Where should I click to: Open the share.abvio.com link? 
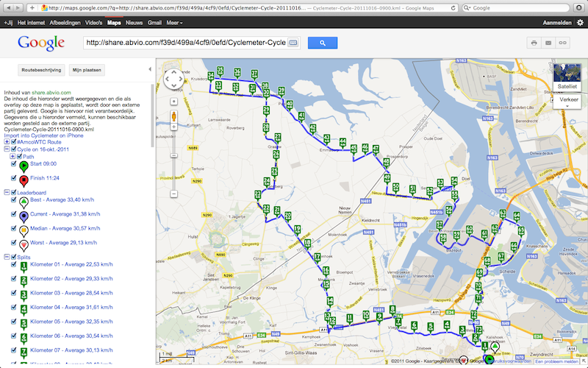click(x=51, y=93)
